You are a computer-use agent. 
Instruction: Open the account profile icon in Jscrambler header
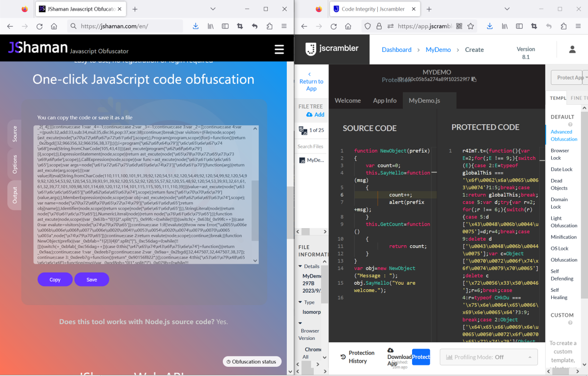click(572, 49)
